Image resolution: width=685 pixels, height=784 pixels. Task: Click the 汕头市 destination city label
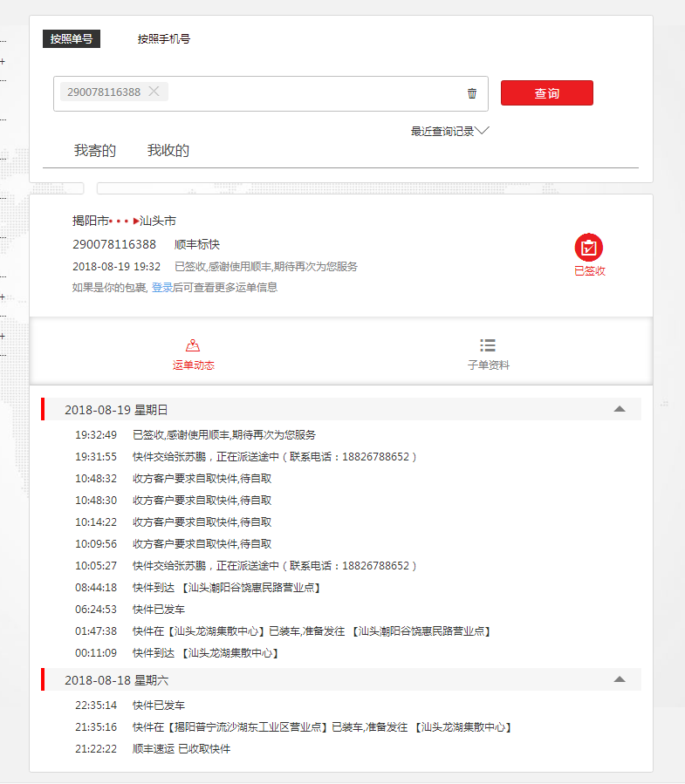(x=158, y=221)
